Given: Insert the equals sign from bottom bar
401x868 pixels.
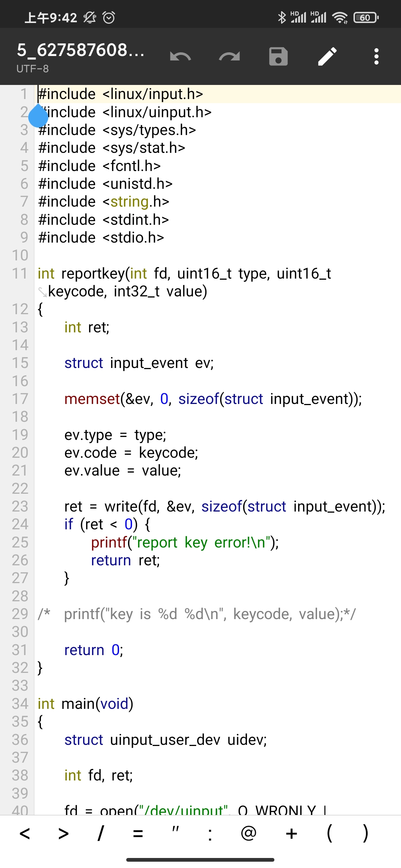Looking at the screenshot, I should [138, 834].
